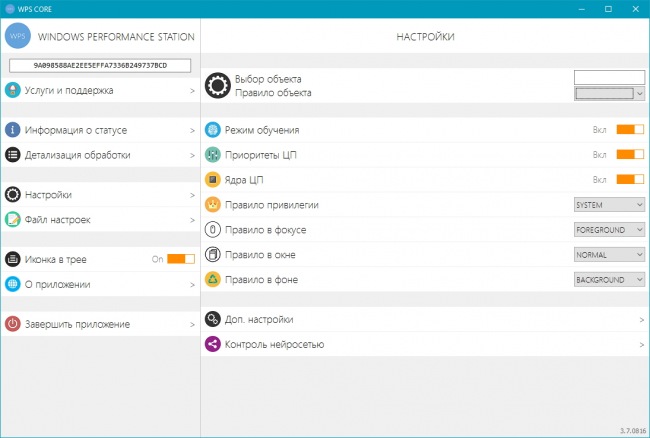Close the WPS CORE window

click(635, 9)
